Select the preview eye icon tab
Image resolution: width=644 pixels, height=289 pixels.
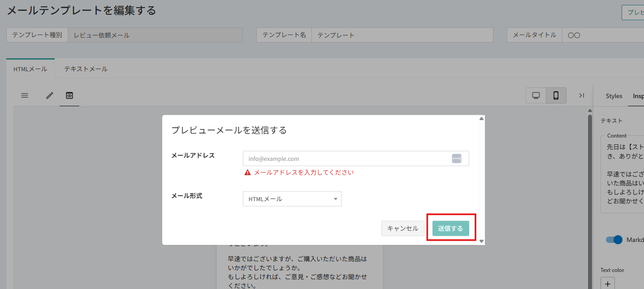pyautogui.click(x=69, y=95)
